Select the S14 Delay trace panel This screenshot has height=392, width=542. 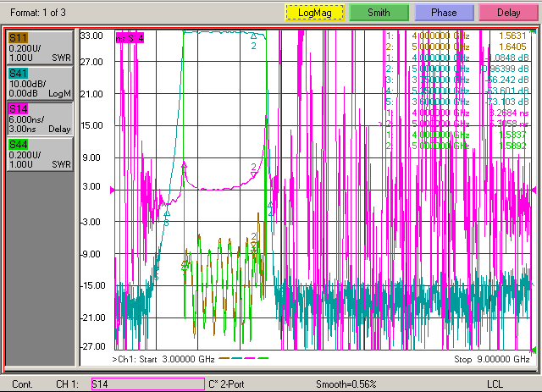coord(40,119)
